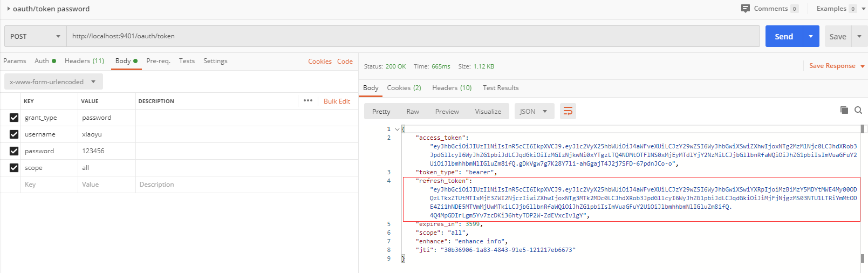Image resolution: width=868 pixels, height=273 pixels.
Task: Open the request Headers (11) tab
Action: [x=84, y=61]
